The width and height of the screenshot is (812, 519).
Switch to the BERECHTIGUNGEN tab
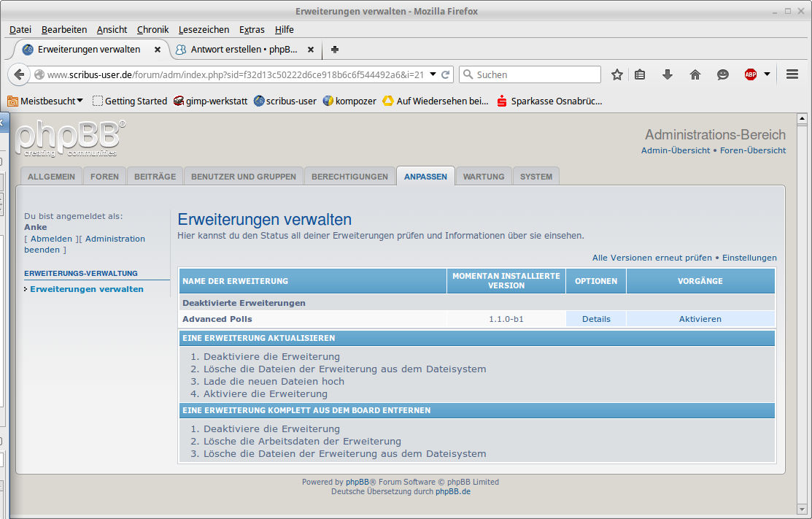point(349,177)
